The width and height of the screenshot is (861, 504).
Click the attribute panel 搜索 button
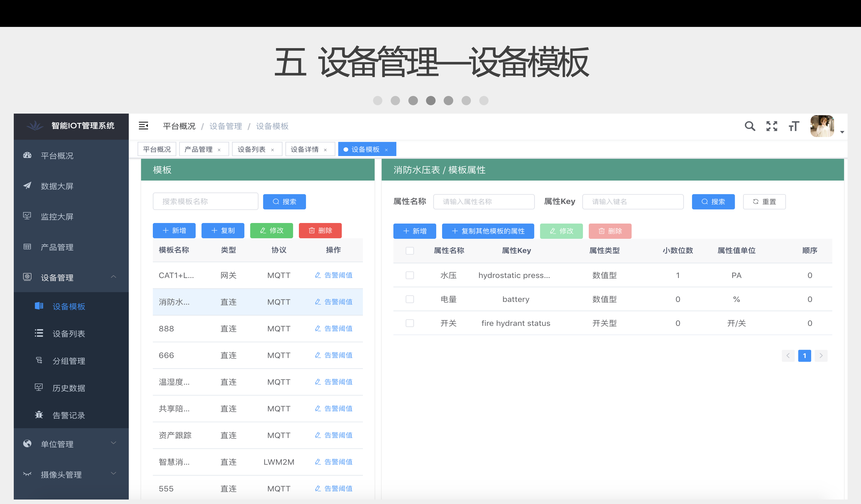[x=713, y=201]
